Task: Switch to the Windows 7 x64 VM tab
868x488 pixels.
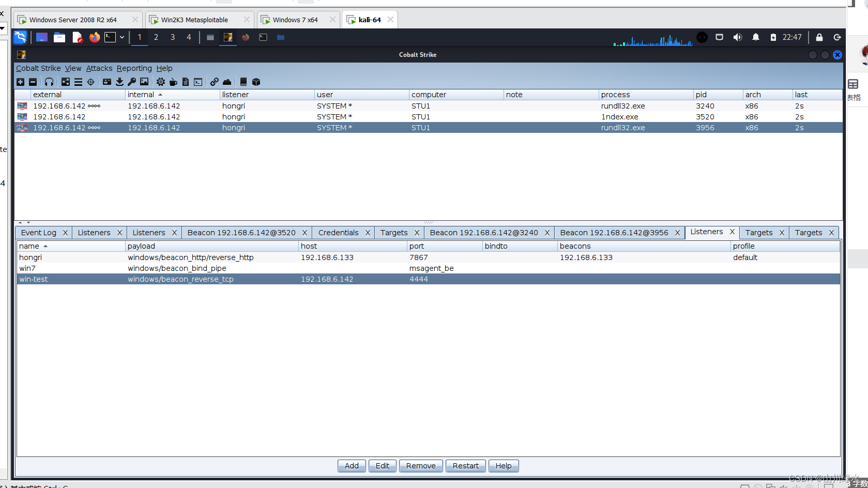Action: (295, 20)
